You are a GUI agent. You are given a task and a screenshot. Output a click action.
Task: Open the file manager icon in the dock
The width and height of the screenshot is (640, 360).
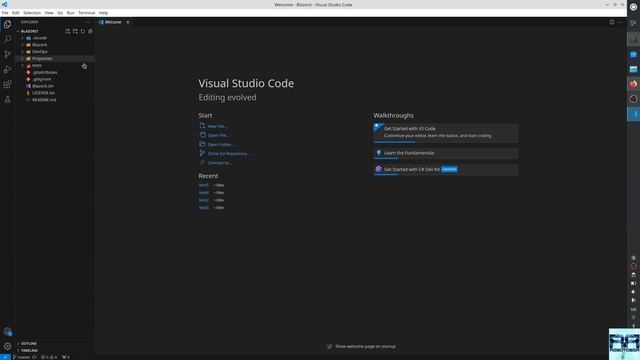(x=633, y=69)
